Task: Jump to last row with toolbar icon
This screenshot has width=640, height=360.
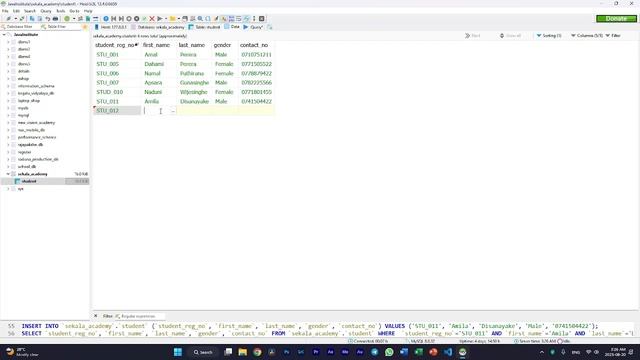Action: click(x=121, y=19)
